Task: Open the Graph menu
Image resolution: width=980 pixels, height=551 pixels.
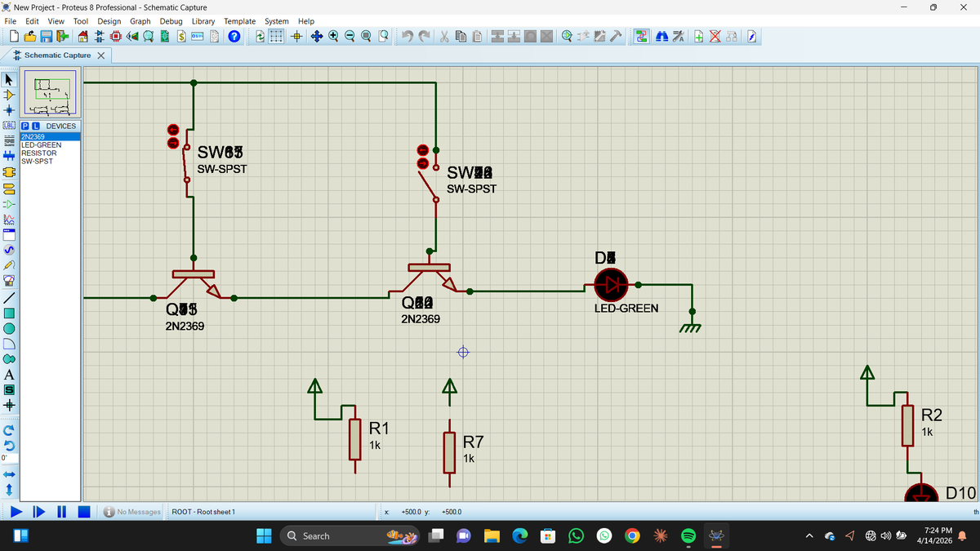Action: pyautogui.click(x=140, y=21)
